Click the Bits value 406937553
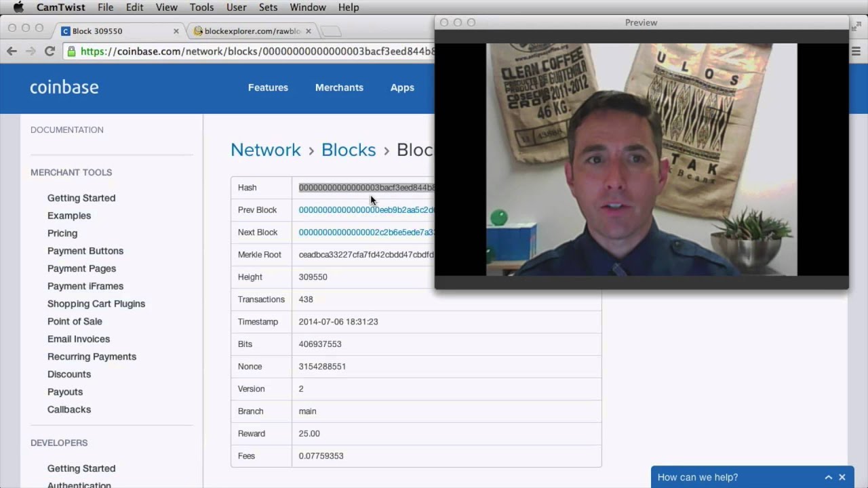Screen dimensions: 868x488 320,344
